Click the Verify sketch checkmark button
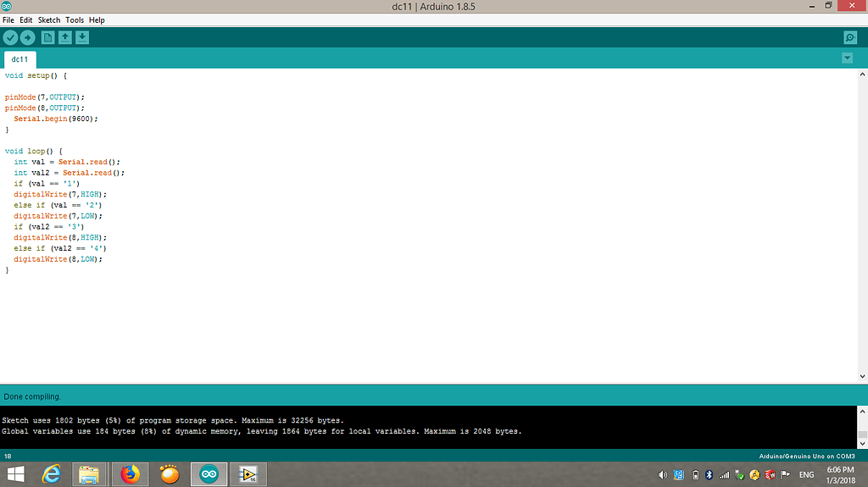 click(x=10, y=37)
